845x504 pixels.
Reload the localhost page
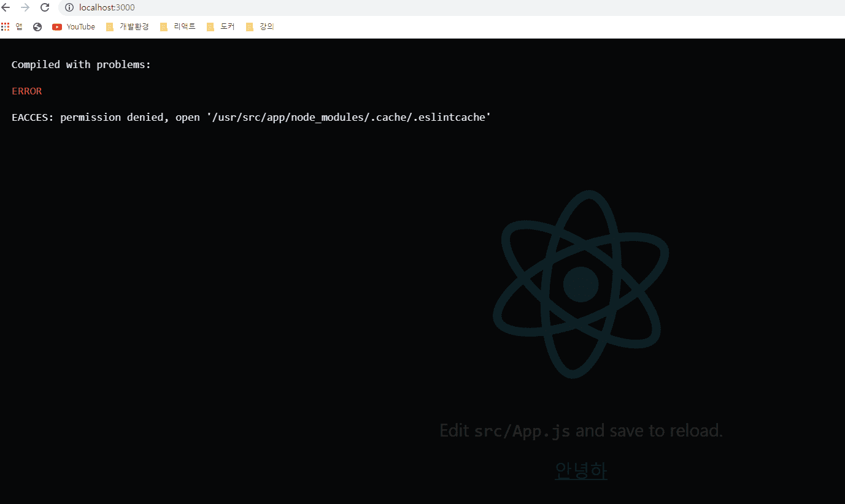[45, 7]
